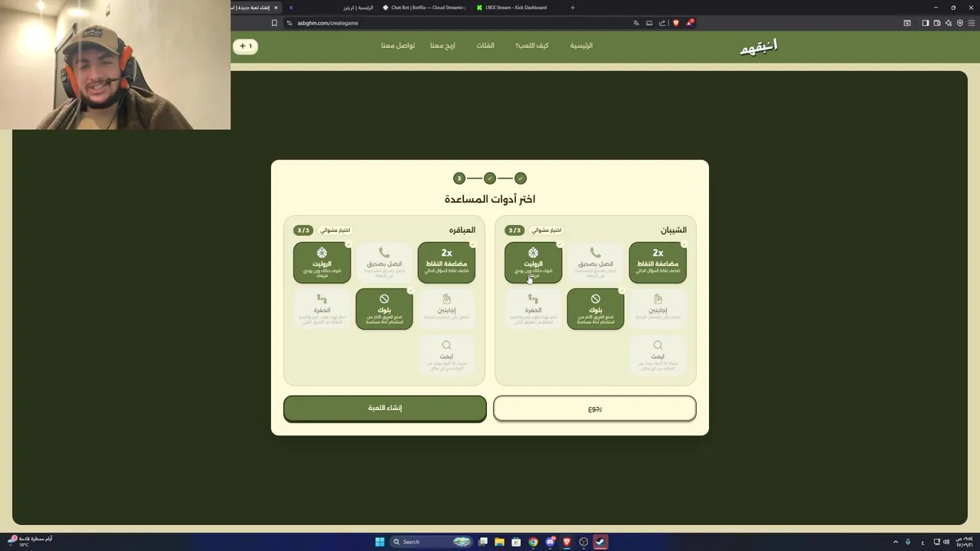This screenshot has height=551, width=980.
Task: Click the رجوع back button
Action: tap(595, 408)
